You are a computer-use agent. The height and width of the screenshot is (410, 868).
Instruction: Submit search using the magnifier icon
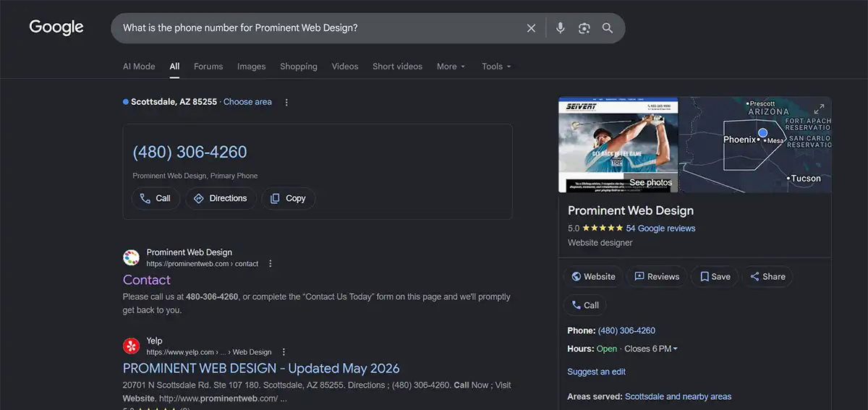point(608,28)
